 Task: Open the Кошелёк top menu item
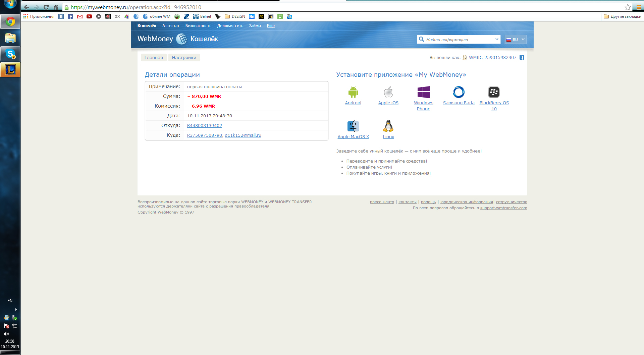[x=147, y=26]
